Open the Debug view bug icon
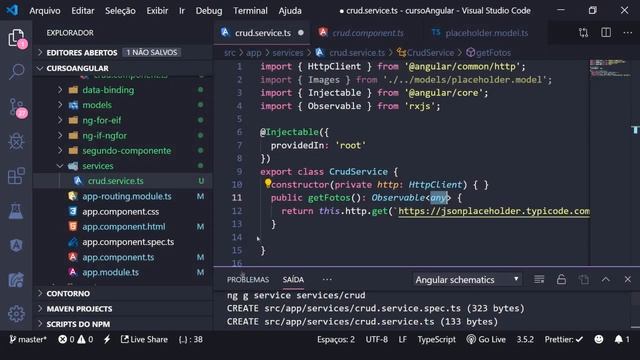Viewport: 640px width, 360px height. coord(16,141)
